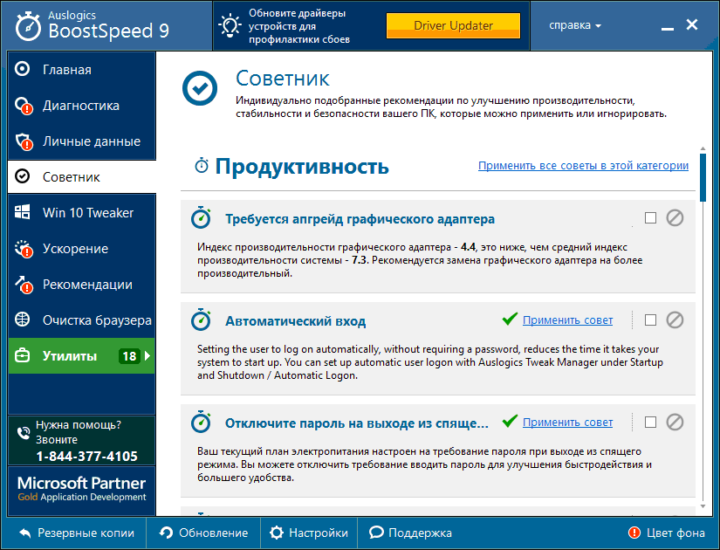Click the ignore icon for Автоматический вход
Image resolution: width=720 pixels, height=550 pixels.
pos(675,320)
